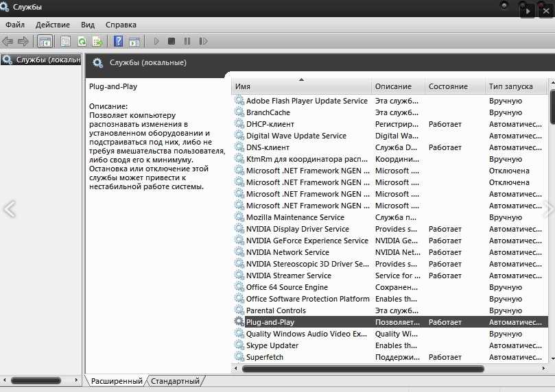Click the Forward arrow in the toolbar
The height and width of the screenshot is (392, 555).
click(x=23, y=42)
